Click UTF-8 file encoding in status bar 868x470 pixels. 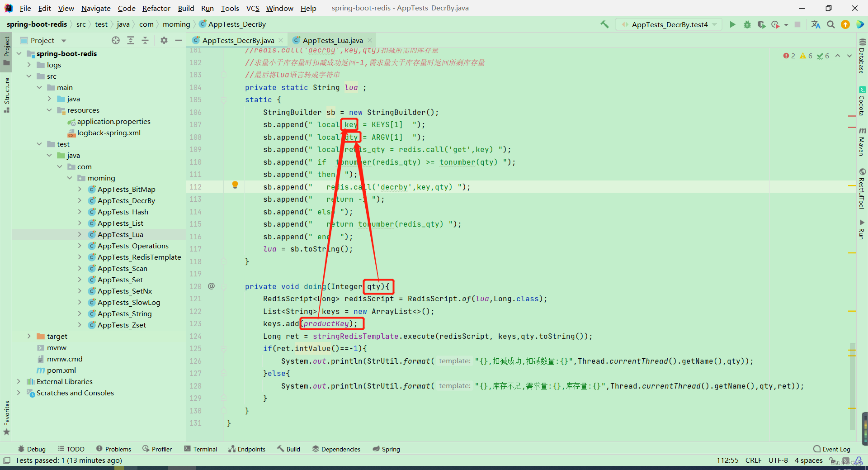point(778,461)
